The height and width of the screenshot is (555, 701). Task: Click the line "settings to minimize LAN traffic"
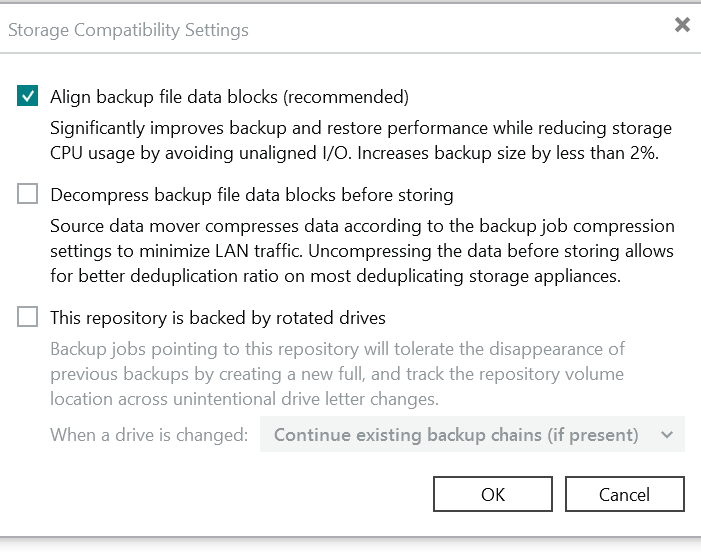coord(362,250)
